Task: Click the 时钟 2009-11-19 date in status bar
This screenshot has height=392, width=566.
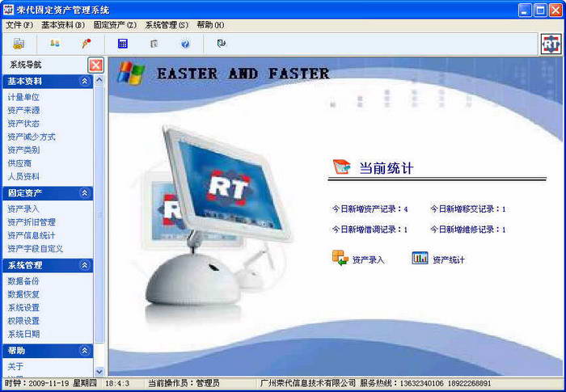Action: click(x=50, y=383)
